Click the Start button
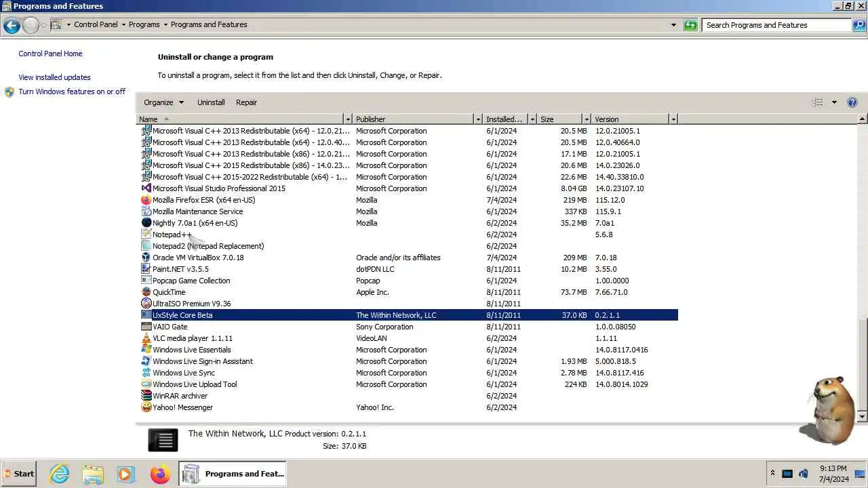868x488 pixels. tap(19, 474)
